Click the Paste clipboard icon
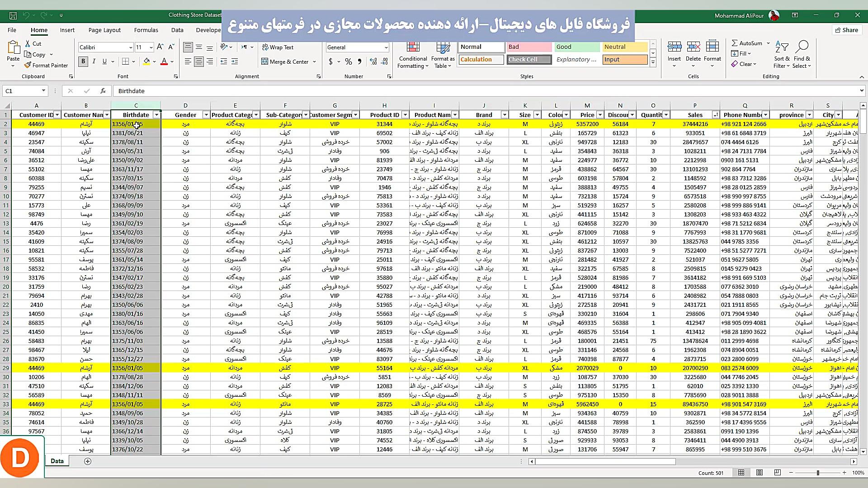 (x=13, y=47)
